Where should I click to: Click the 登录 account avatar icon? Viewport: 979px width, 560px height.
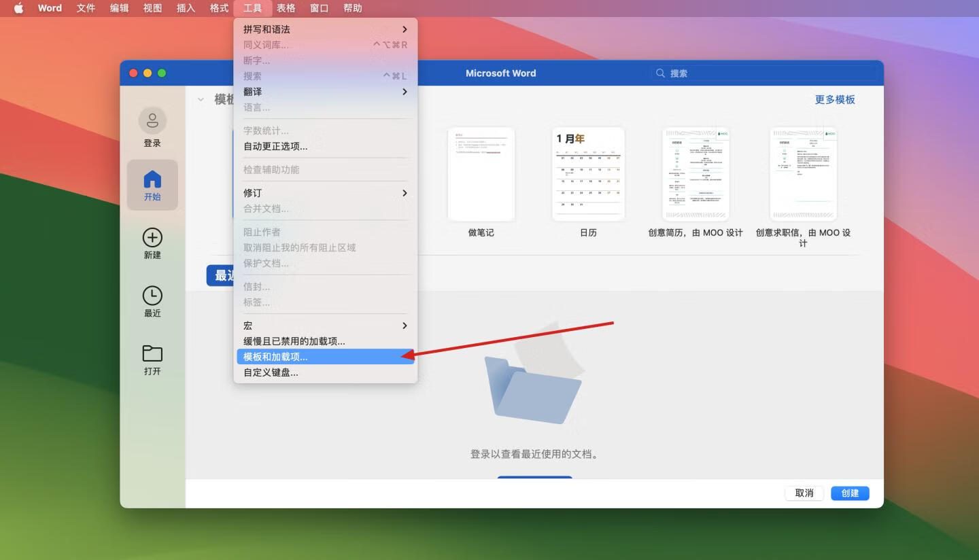[152, 121]
